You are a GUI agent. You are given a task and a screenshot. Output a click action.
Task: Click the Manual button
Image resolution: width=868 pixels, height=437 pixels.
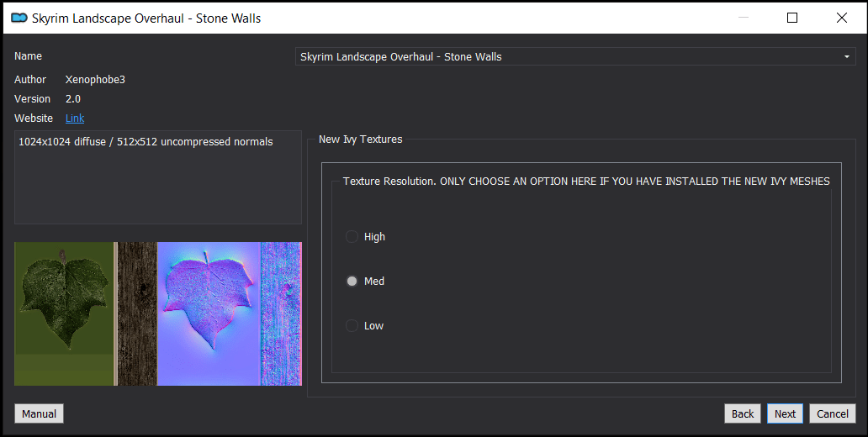39,413
